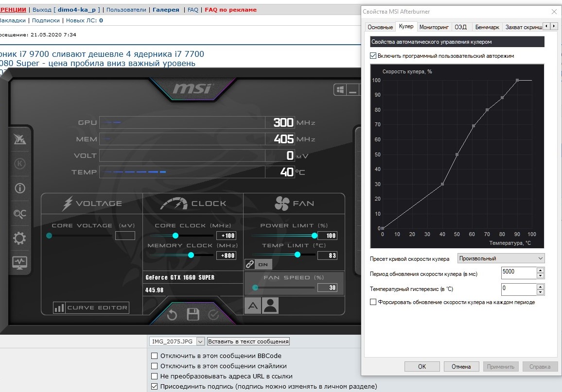Click the Memory Clock +800 value box
Screen dimensions: 562x392
point(227,255)
